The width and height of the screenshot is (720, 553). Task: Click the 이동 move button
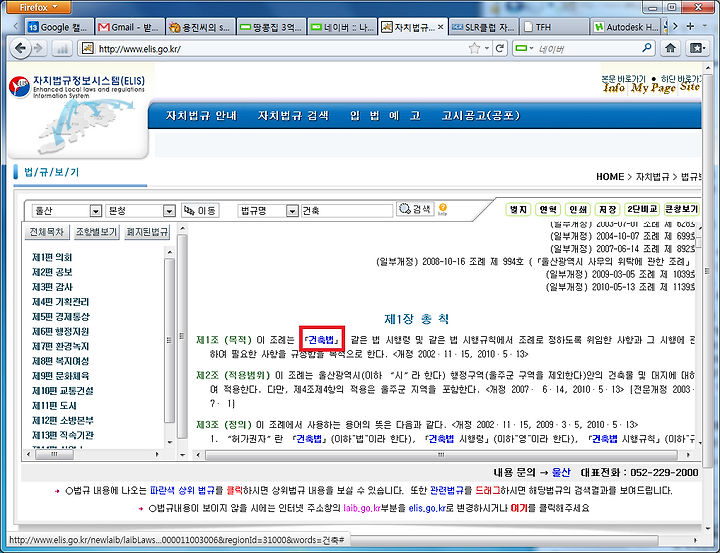point(200,210)
